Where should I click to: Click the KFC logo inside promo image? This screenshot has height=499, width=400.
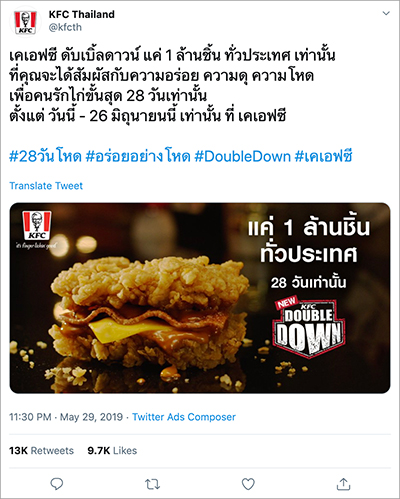(x=37, y=226)
